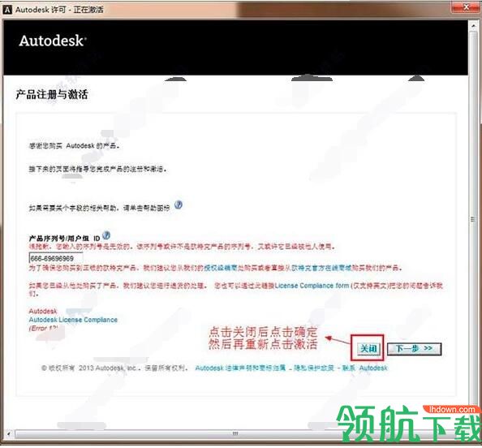This screenshot has height=448, width=482.
Task: Click the vertical scrollbar thumb grip
Action: [x=473, y=219]
